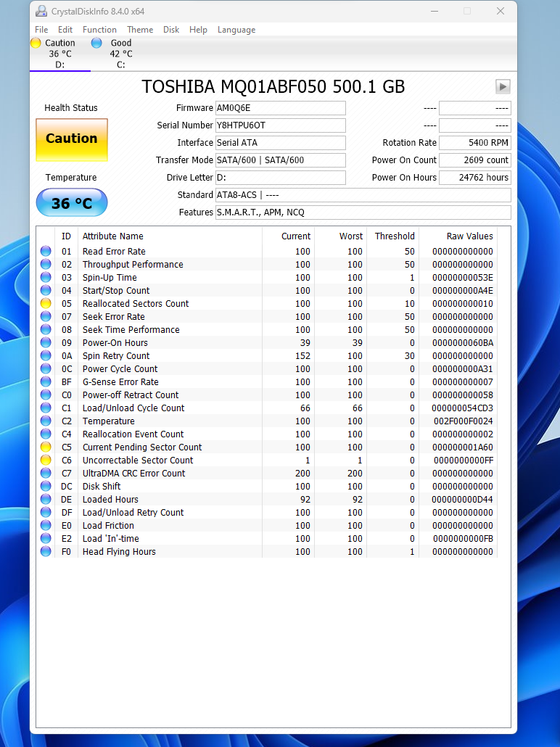Screen dimensions: 560x747
Task: Click blue status dot for Start/Stop Count
Action: (46, 290)
